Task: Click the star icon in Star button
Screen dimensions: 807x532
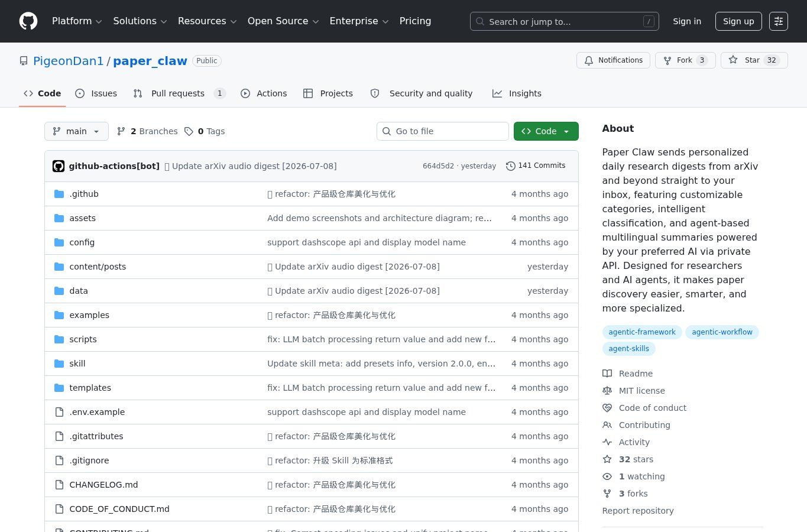Action: tap(733, 60)
